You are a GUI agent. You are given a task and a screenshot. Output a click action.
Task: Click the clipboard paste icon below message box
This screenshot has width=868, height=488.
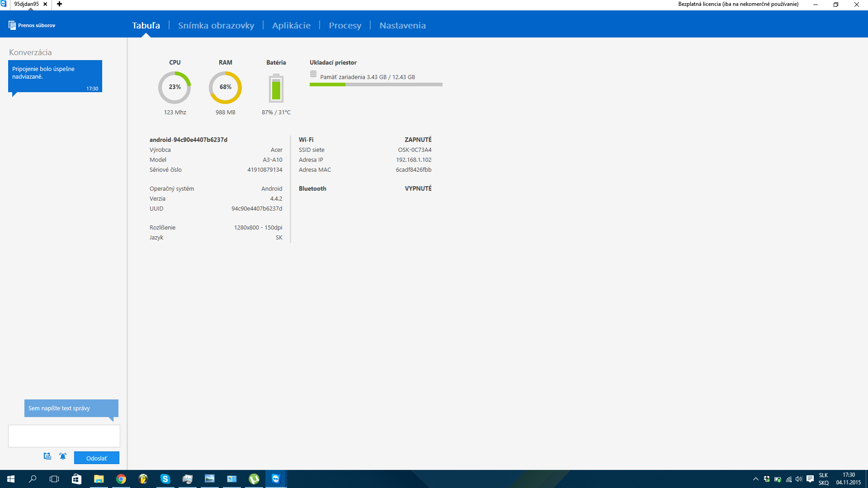[47, 456]
